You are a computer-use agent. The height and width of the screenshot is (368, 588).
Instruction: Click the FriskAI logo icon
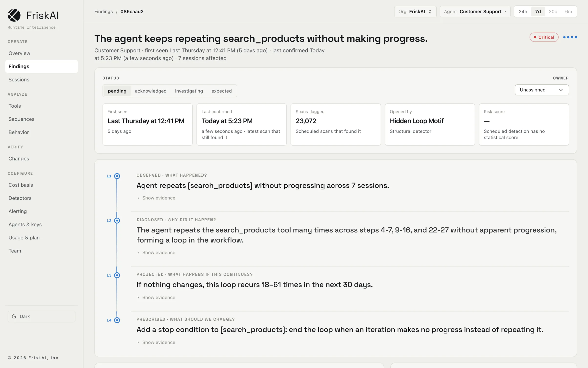[x=14, y=15]
